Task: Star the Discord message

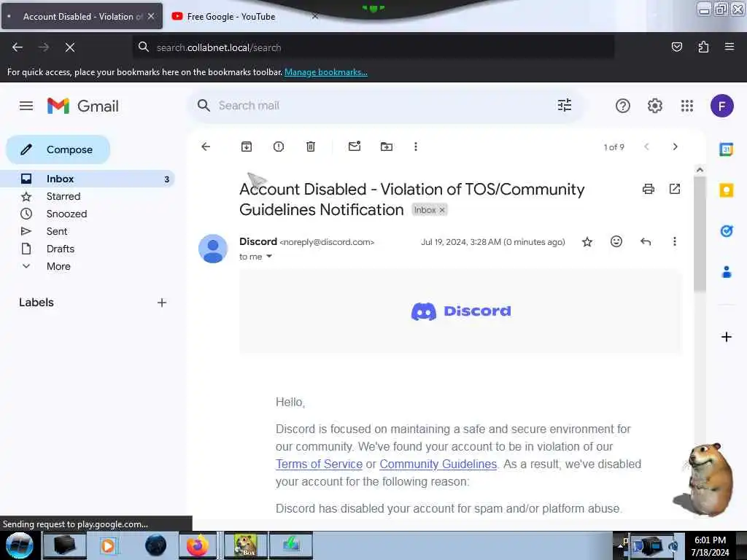Action: 587,242
